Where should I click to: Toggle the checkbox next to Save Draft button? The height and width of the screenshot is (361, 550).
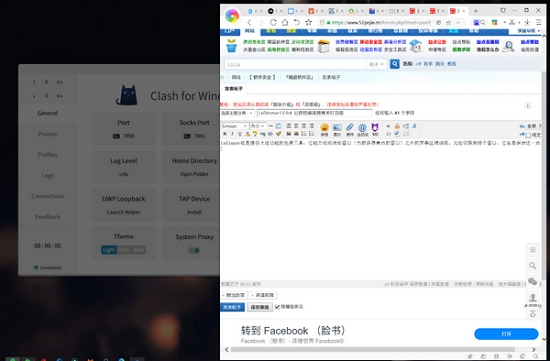277,307
